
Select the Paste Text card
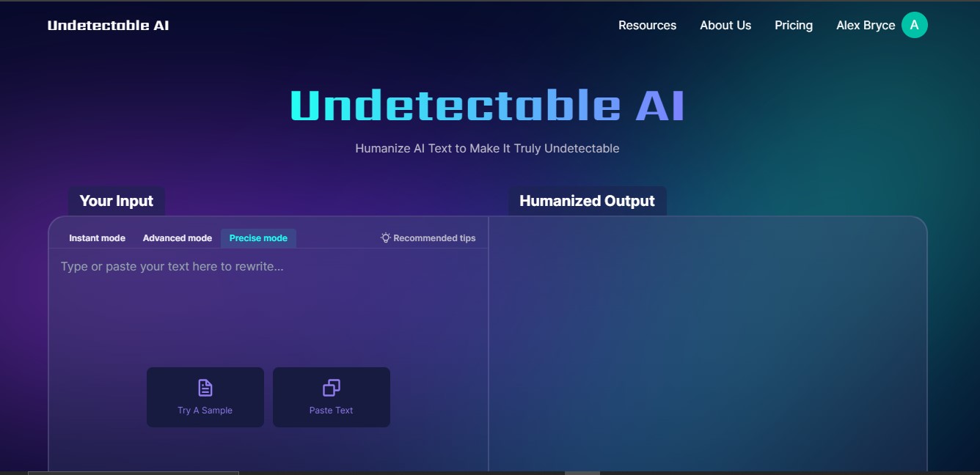tap(331, 397)
